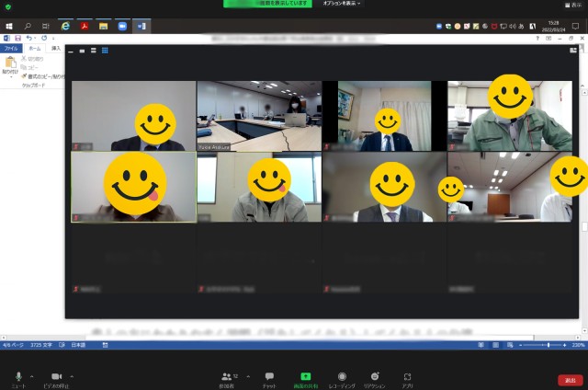
Task: Open File Explorer from taskbar
Action: (x=104, y=27)
